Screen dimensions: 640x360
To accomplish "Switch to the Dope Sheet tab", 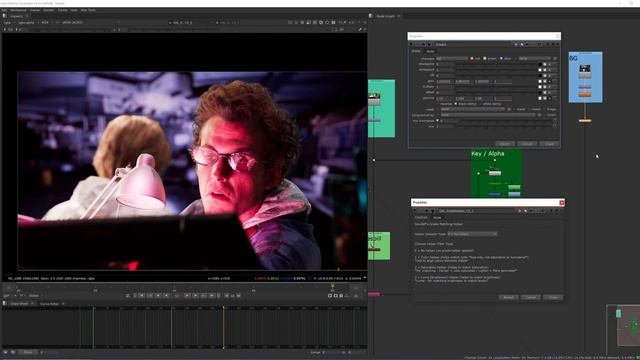I will pyautogui.click(x=19, y=304).
